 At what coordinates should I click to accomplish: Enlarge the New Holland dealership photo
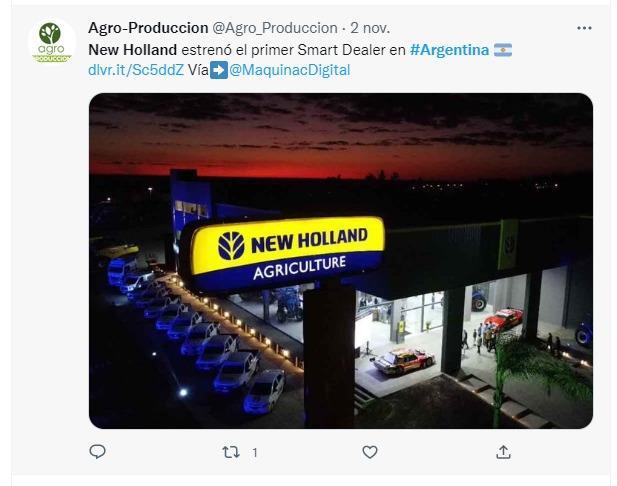[x=341, y=261]
